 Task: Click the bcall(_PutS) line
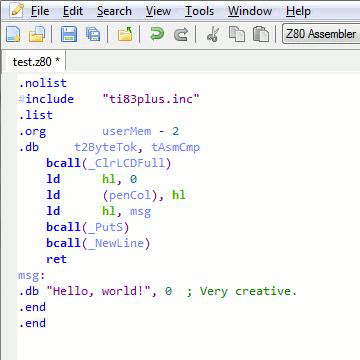point(88,227)
